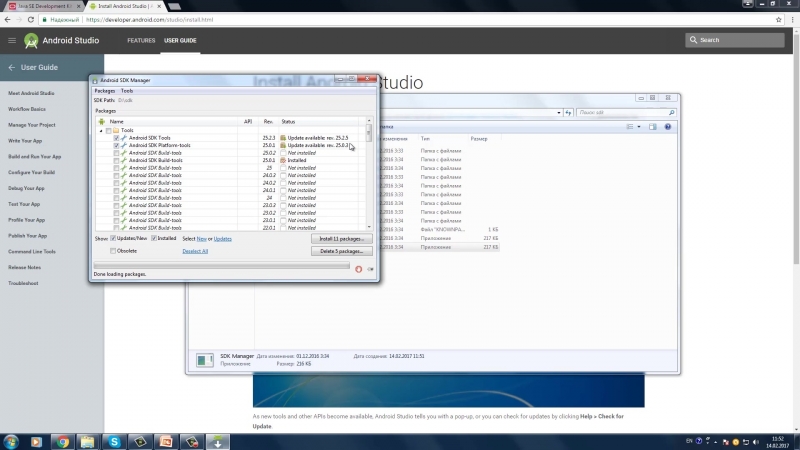This screenshot has width=800, height=450.
Task: Click the Deselect All link
Action: coord(195,251)
